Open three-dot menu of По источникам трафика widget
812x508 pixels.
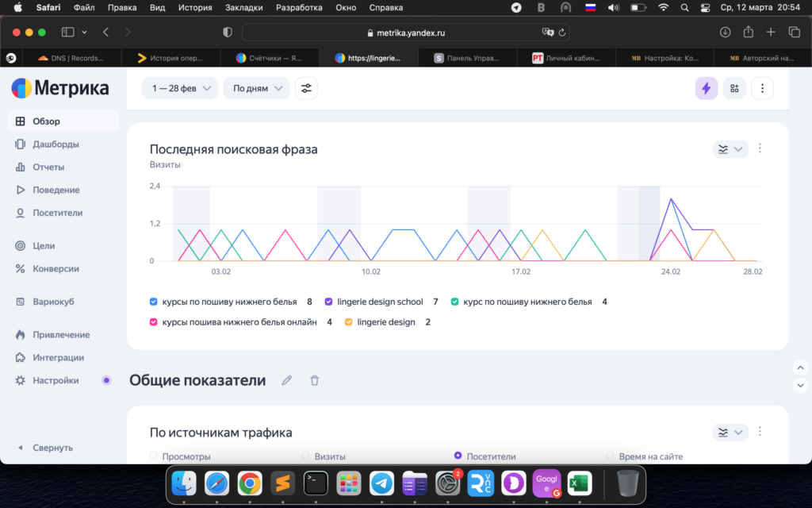[760, 432]
